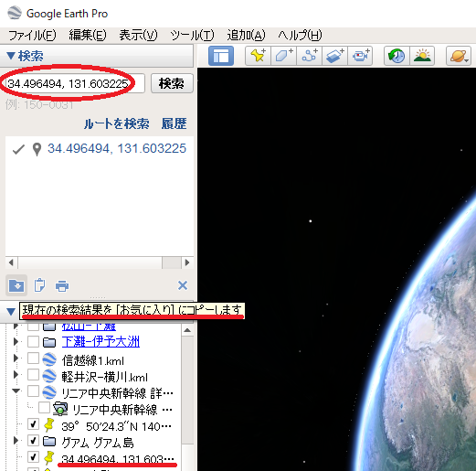Uncheck the 39° 50'24.3"N placemark checkbox

pos(33,424)
